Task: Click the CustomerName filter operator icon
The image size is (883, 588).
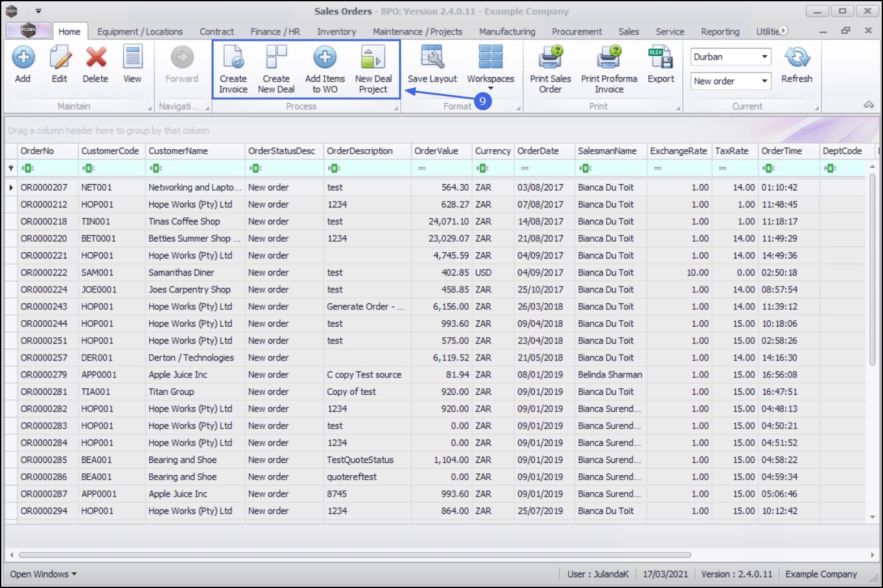Action: (x=156, y=169)
